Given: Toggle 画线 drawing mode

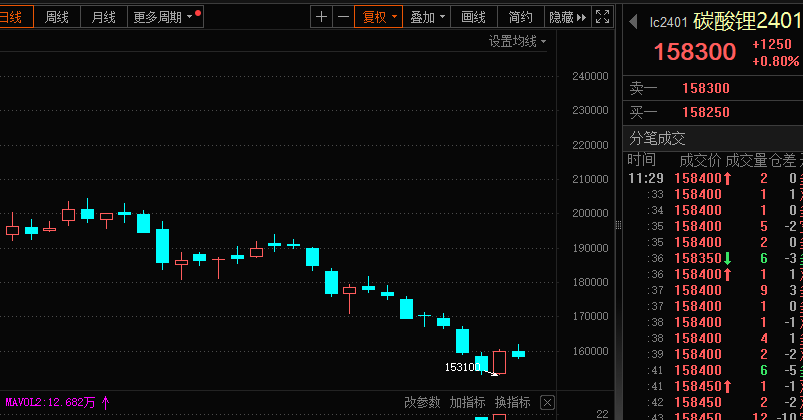Looking at the screenshot, I should point(473,17).
